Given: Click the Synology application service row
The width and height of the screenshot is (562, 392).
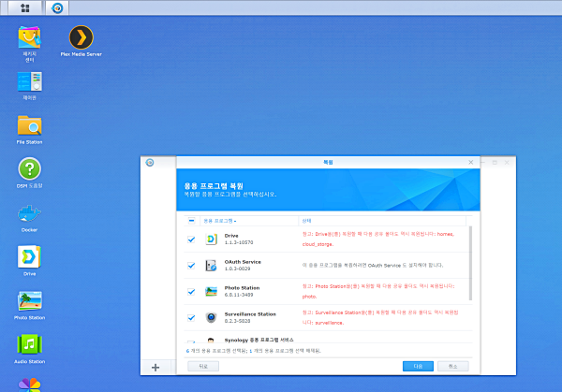Looking at the screenshot, I should 328,337.
